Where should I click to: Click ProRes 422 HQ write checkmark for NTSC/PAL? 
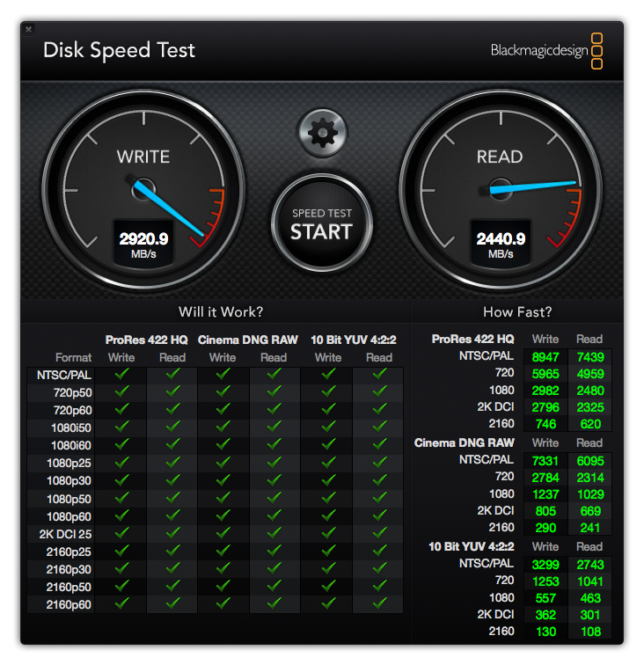point(121,374)
